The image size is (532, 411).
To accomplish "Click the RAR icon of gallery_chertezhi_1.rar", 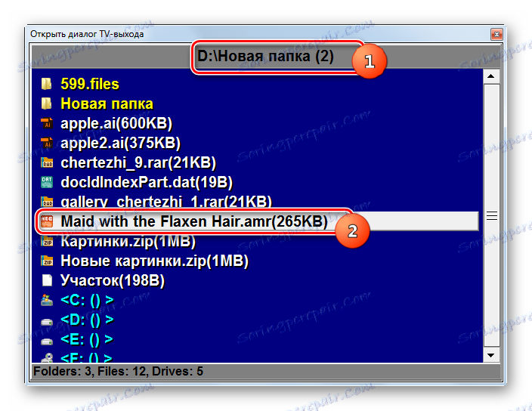I will [47, 202].
